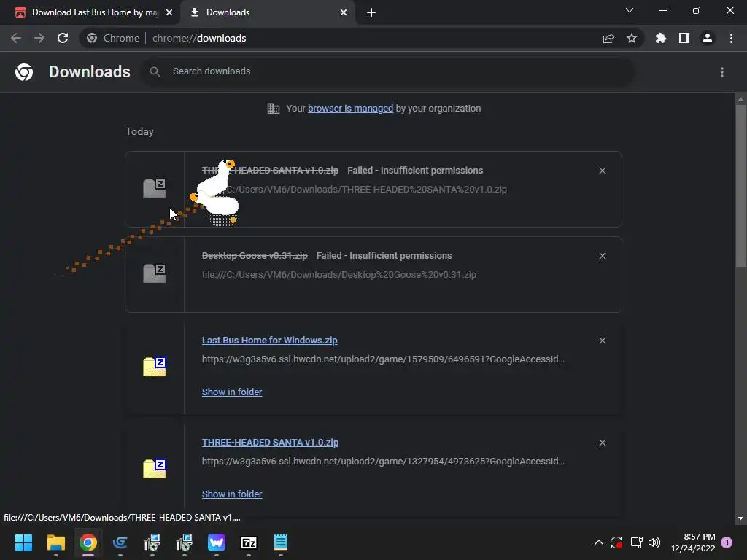The image size is (747, 560).
Task: Open the clock showing 8:57 PM
Action: click(693, 542)
